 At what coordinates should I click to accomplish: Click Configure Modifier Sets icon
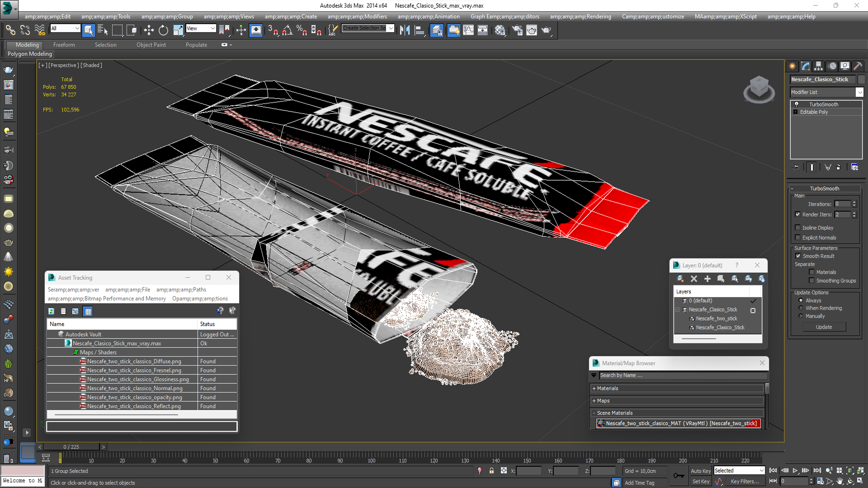click(854, 167)
